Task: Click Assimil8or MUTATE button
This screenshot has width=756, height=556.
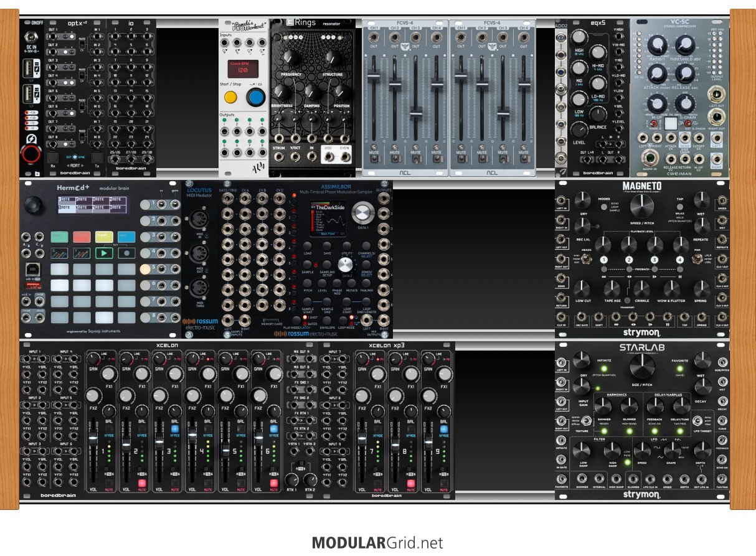Action: 352,283
